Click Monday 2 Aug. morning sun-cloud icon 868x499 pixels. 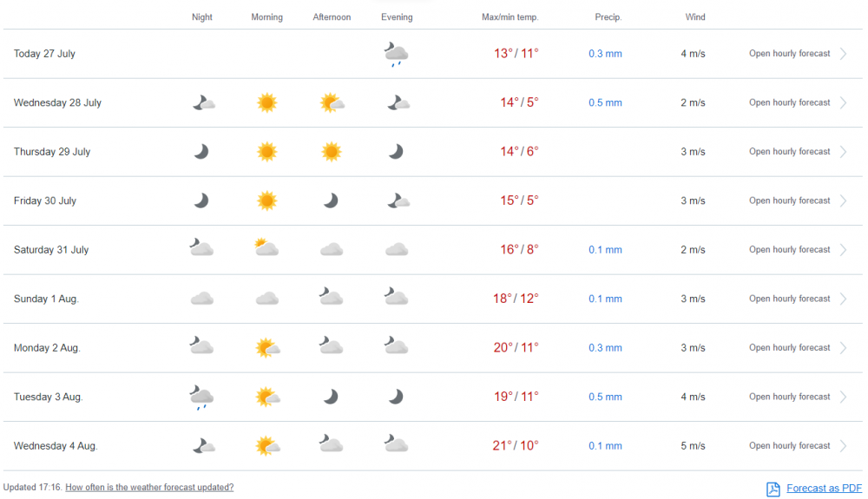267,348
